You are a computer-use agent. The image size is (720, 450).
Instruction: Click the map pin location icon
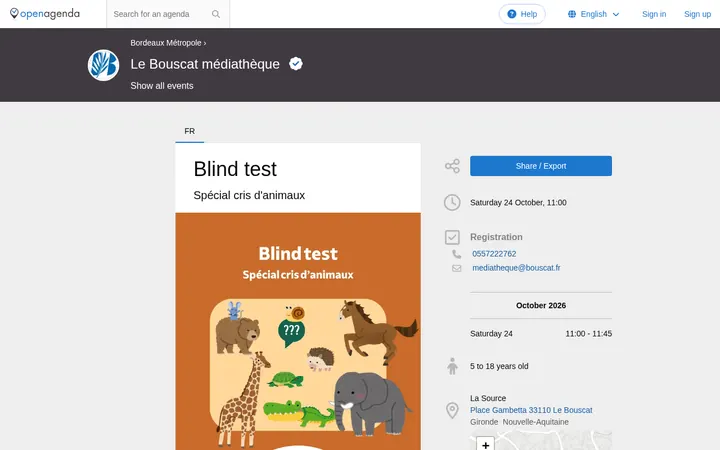coord(452,410)
